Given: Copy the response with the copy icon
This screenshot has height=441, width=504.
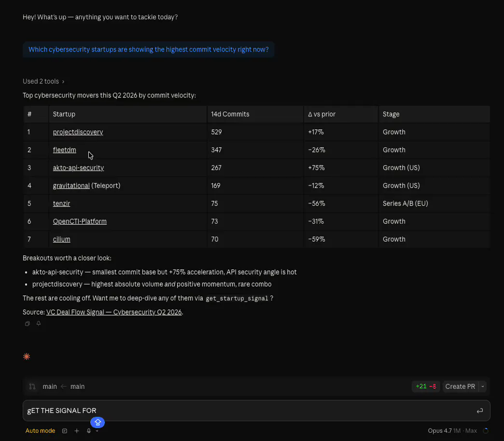Looking at the screenshot, I should [x=28, y=324].
